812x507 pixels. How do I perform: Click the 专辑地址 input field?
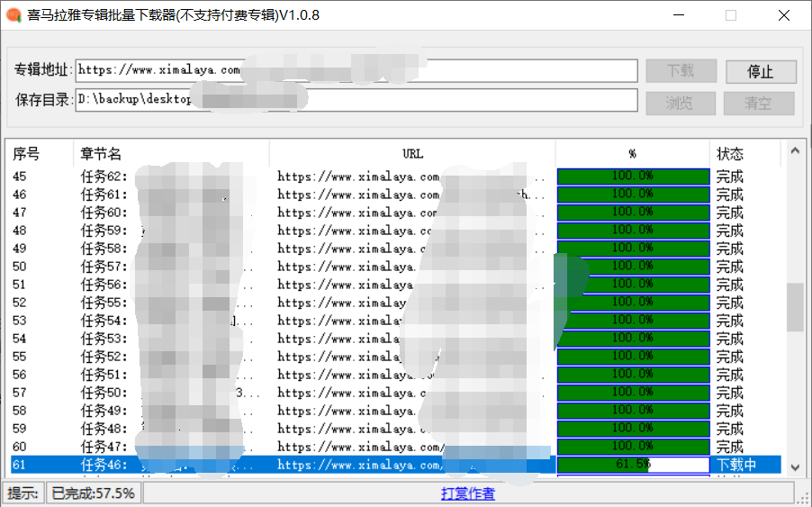point(356,71)
